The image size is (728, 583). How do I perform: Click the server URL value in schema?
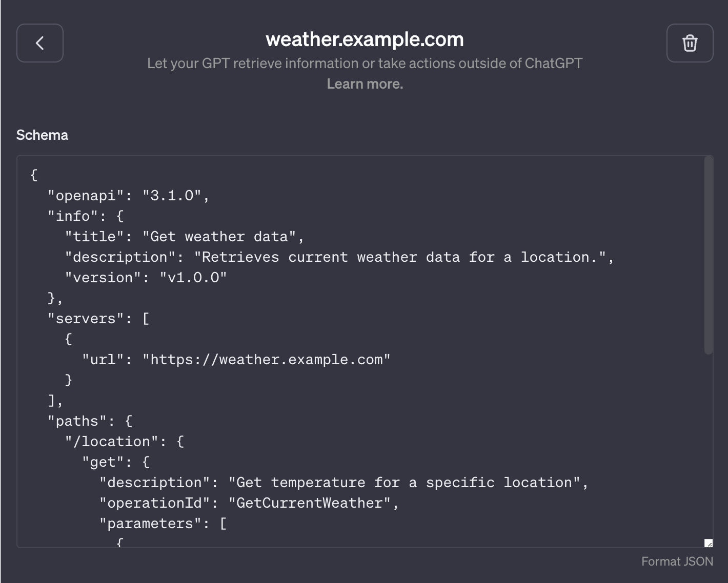[x=267, y=360]
